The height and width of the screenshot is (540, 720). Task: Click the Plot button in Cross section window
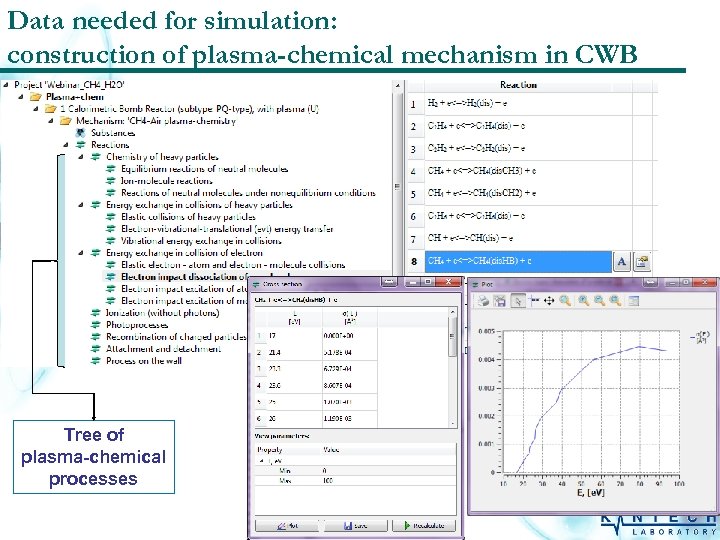[x=289, y=525]
